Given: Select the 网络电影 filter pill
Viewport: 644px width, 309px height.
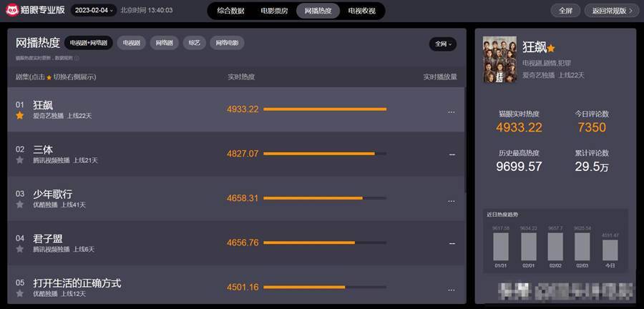Looking at the screenshot, I should [227, 43].
